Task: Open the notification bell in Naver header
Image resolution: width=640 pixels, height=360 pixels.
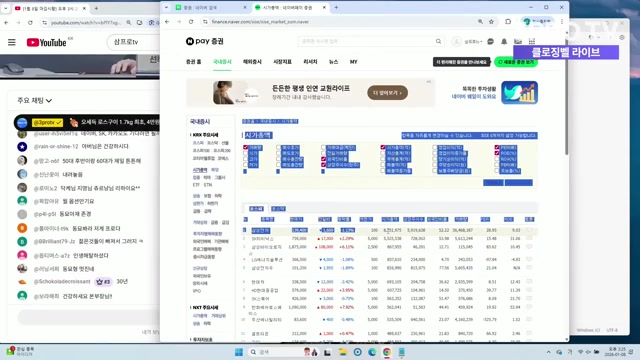Action: (504, 41)
